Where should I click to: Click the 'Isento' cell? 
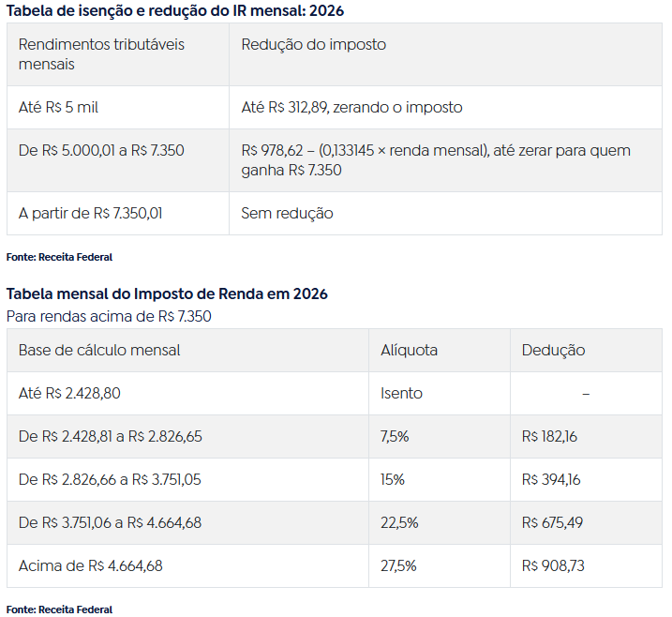pyautogui.click(x=401, y=393)
